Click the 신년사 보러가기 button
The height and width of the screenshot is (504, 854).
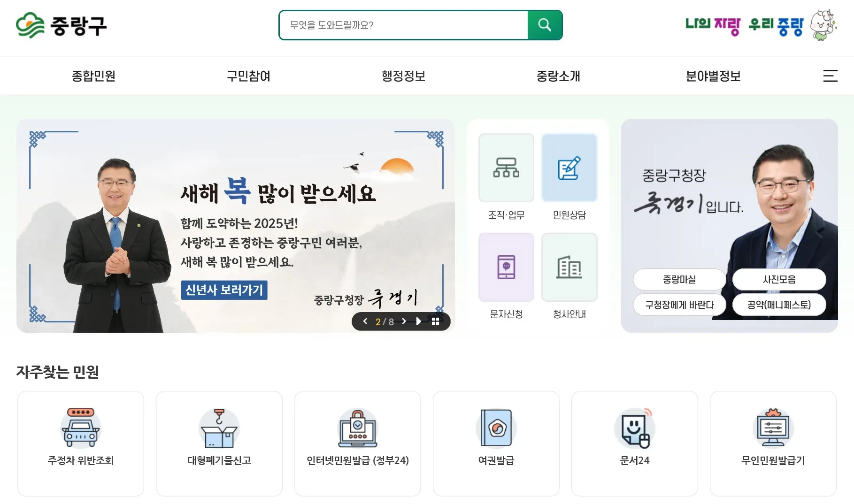pyautogui.click(x=224, y=290)
